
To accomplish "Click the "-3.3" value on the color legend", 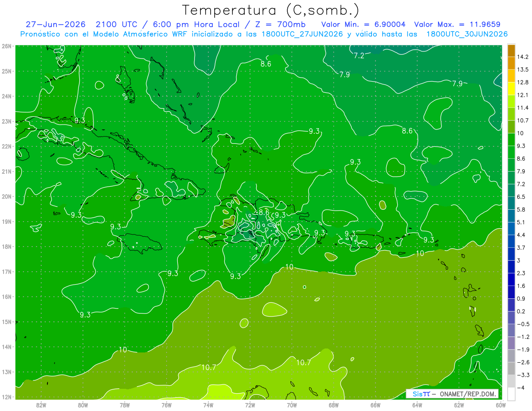I will point(523,375).
